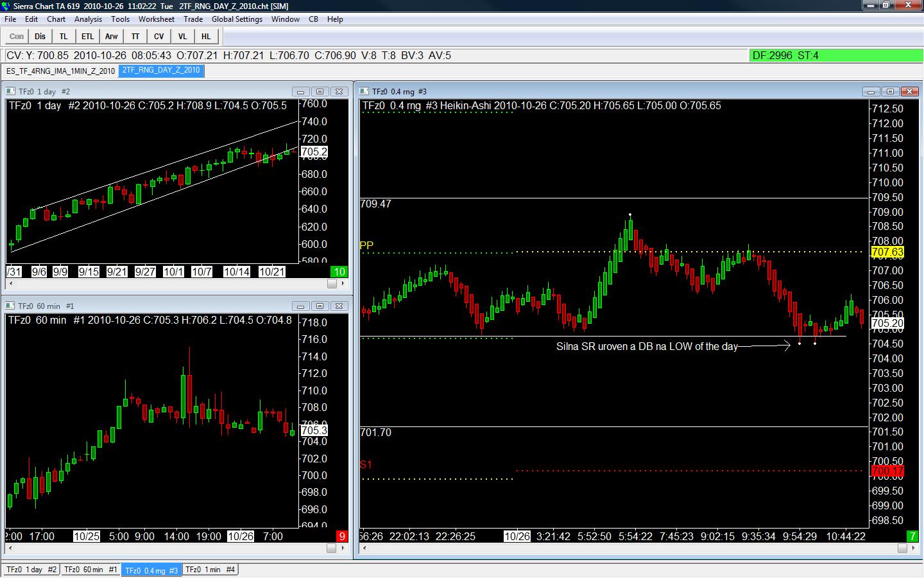Click the 705.3 last price marker on 60 min chart
This screenshot has height=578, width=924.
click(314, 430)
